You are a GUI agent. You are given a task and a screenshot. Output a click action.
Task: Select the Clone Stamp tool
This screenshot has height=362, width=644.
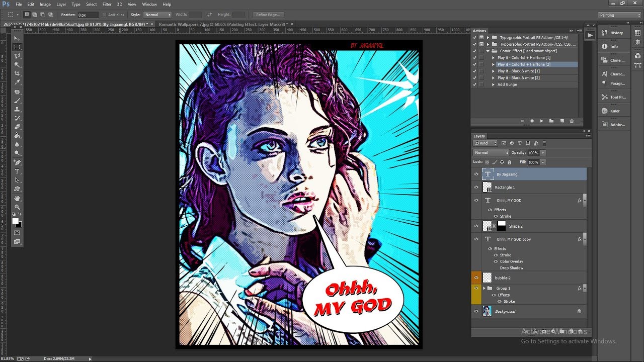17,109
